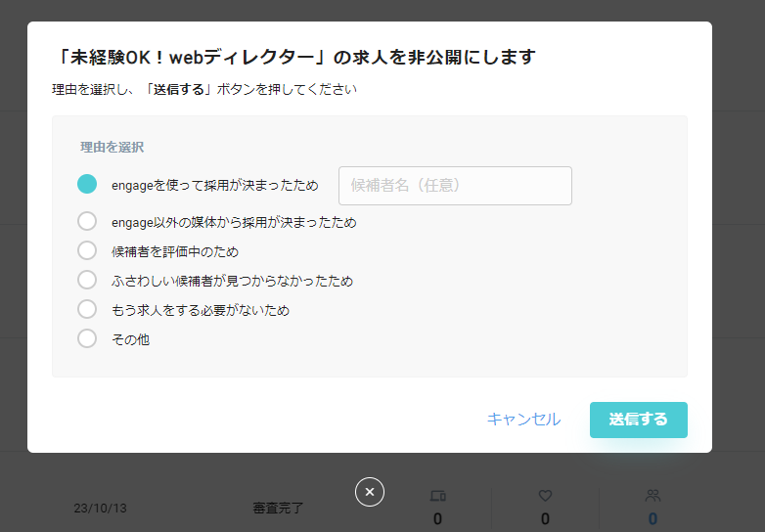Choose 'engage以外の媒体から採用が決まったため' radio option
Image resolution: width=765 pixels, height=532 pixels.
click(x=87, y=221)
